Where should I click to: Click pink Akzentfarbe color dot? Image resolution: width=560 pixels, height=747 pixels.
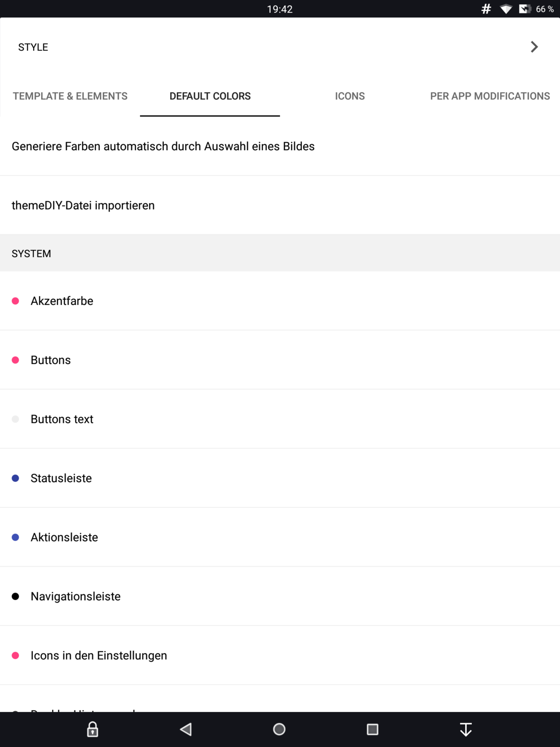click(15, 301)
